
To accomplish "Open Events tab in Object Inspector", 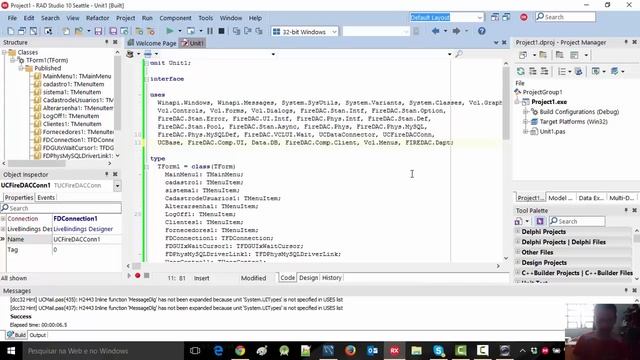I will tap(46, 198).
